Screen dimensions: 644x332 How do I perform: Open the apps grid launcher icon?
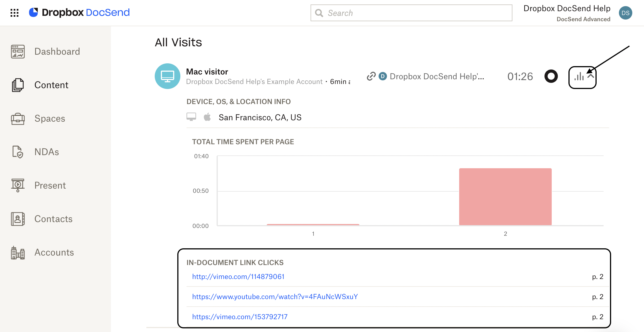tap(14, 13)
